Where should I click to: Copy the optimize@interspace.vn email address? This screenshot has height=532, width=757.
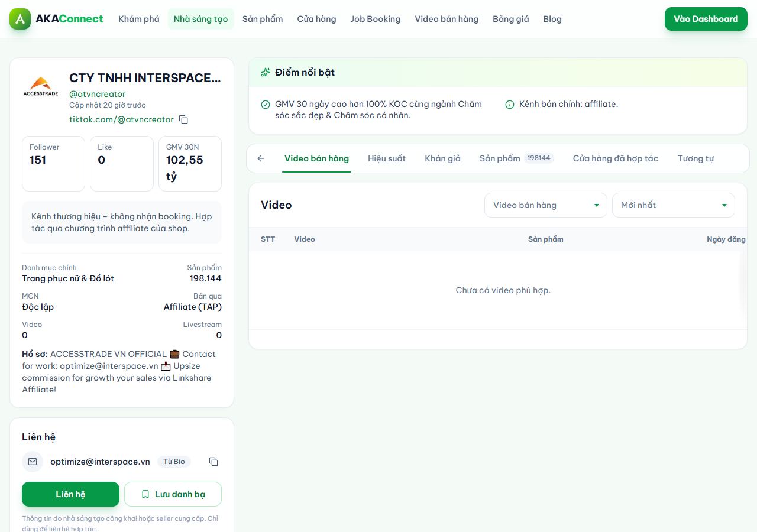(x=214, y=462)
